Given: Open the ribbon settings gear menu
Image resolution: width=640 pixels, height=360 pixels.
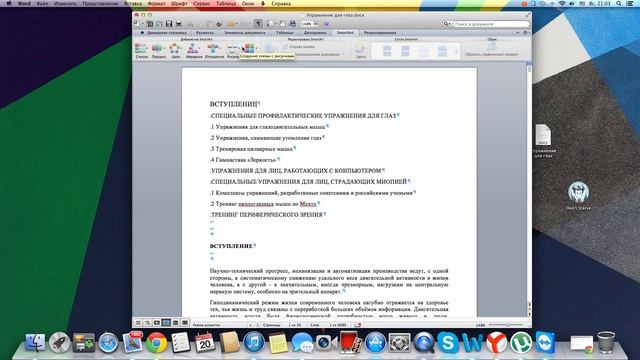Looking at the screenshot, I should (x=526, y=33).
